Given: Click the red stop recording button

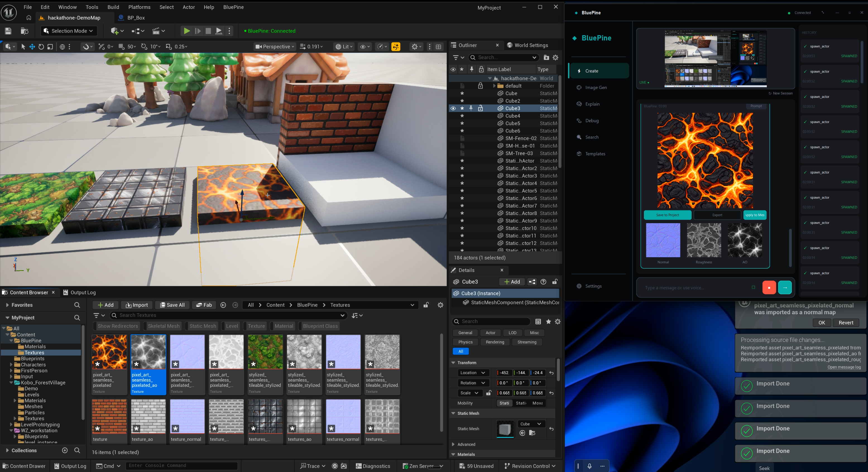Looking at the screenshot, I should 769,287.
